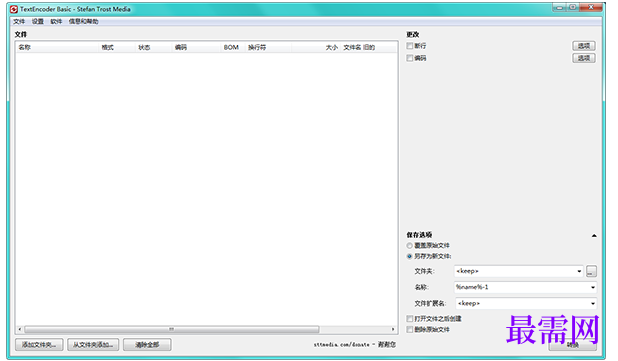
Task: Open the 设置 menu
Action: pyautogui.click(x=38, y=21)
